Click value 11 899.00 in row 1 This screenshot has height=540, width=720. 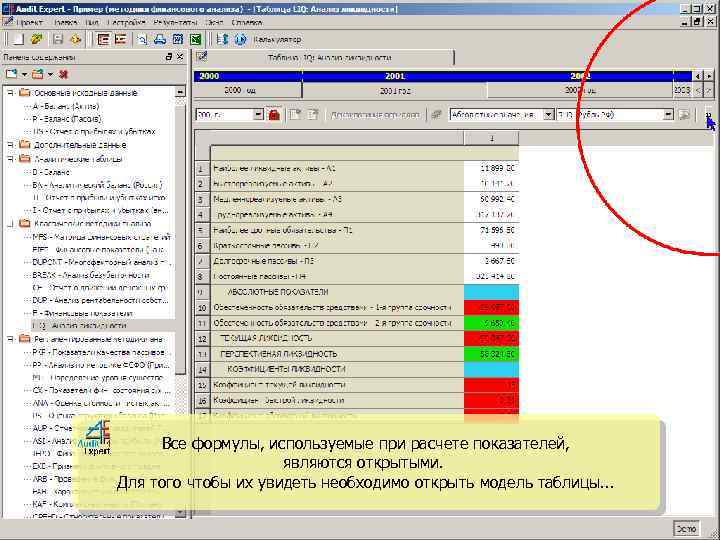pyautogui.click(x=491, y=169)
